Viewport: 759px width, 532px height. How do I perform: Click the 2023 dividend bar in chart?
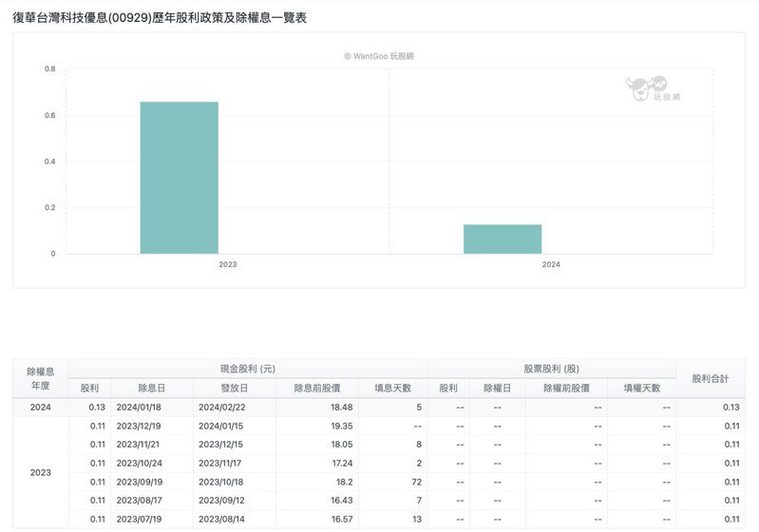click(x=180, y=178)
